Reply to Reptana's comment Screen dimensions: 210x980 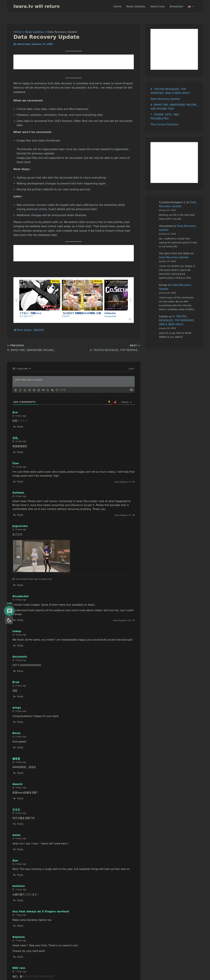click(x=18, y=957)
